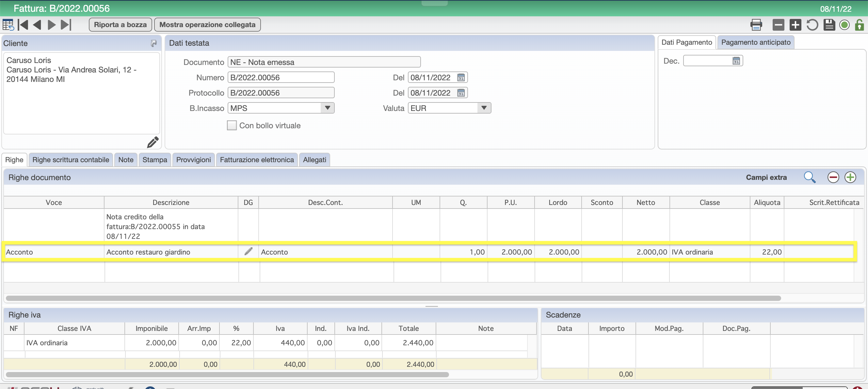Enable Con bollo virtuale checkbox
Image resolution: width=868 pixels, height=389 pixels.
tap(232, 125)
